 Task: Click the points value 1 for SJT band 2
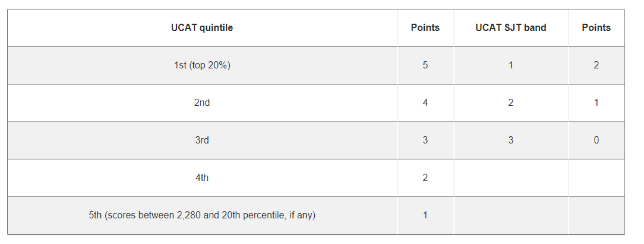596,102
